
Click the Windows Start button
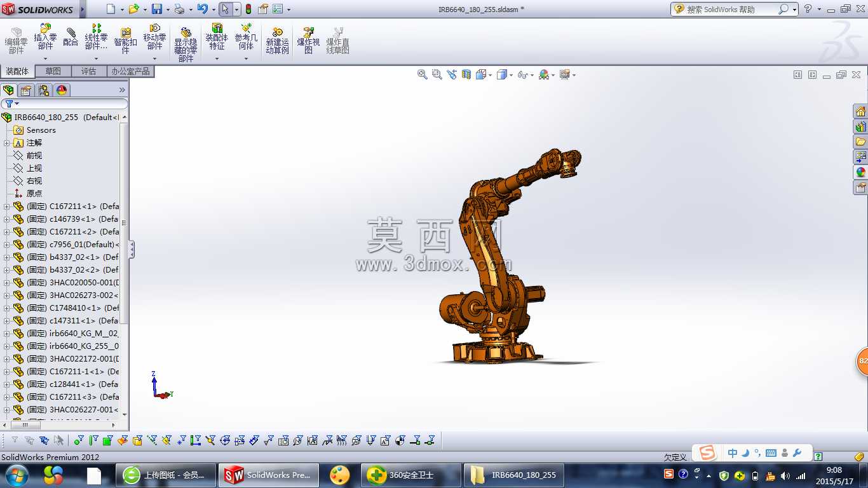pos(16,475)
